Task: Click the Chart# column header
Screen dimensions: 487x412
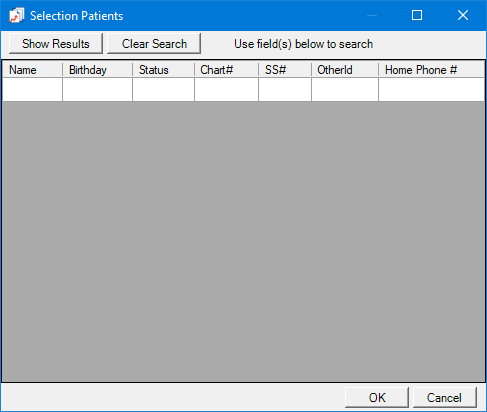Action: pyautogui.click(x=226, y=70)
